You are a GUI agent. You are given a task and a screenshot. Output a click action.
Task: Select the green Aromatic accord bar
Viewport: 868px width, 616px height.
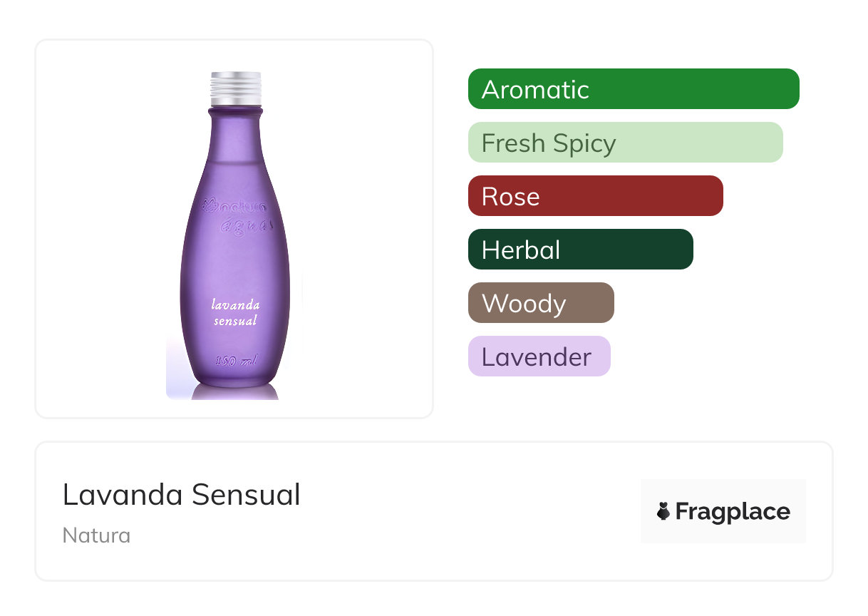pos(633,89)
